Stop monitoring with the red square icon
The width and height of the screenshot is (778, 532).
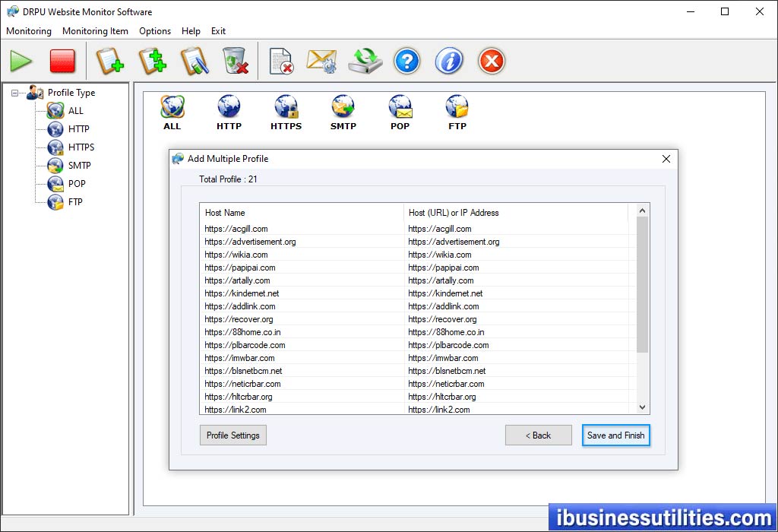pyautogui.click(x=62, y=61)
